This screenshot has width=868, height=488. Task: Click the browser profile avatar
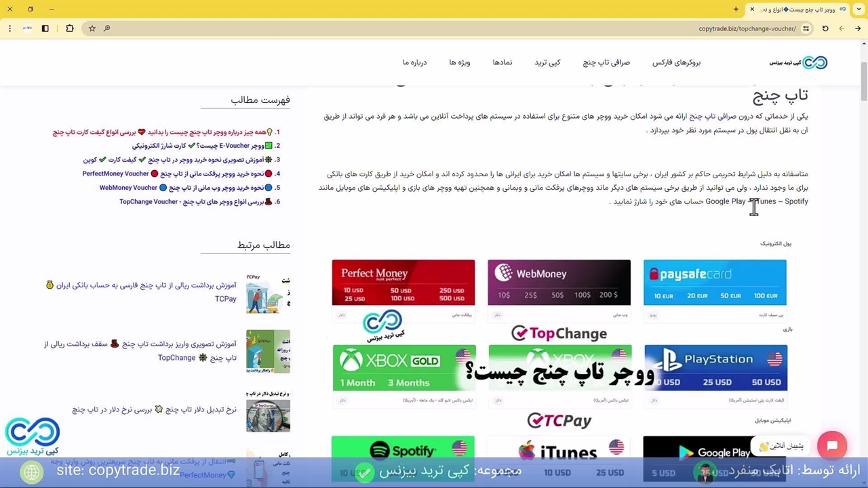pyautogui.click(x=27, y=28)
